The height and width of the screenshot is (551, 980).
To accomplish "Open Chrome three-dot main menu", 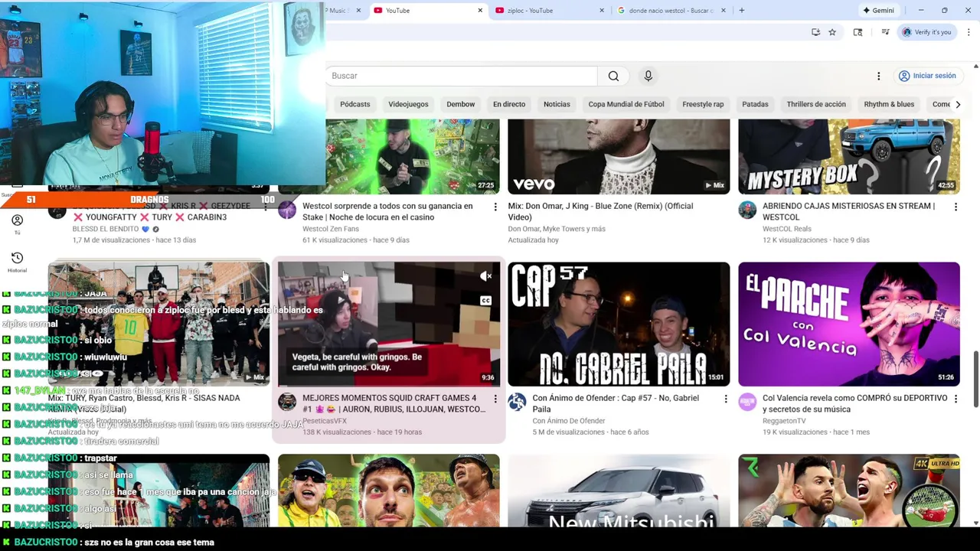I will [969, 32].
